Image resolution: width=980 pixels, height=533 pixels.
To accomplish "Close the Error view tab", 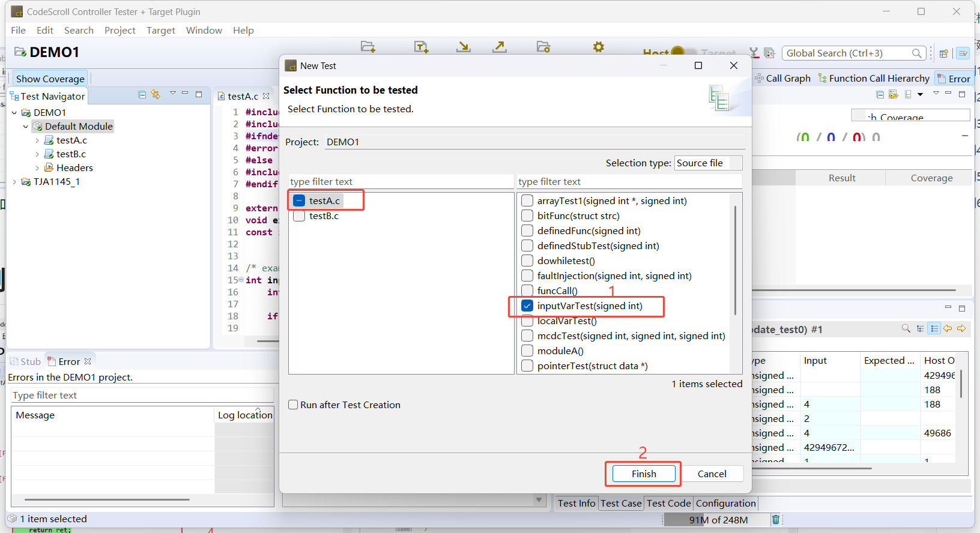I will click(88, 361).
